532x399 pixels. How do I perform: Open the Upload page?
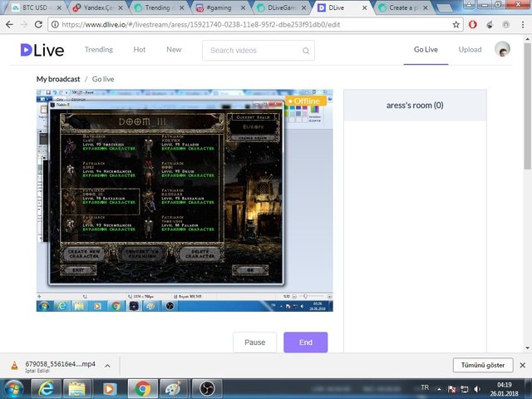[x=470, y=50]
